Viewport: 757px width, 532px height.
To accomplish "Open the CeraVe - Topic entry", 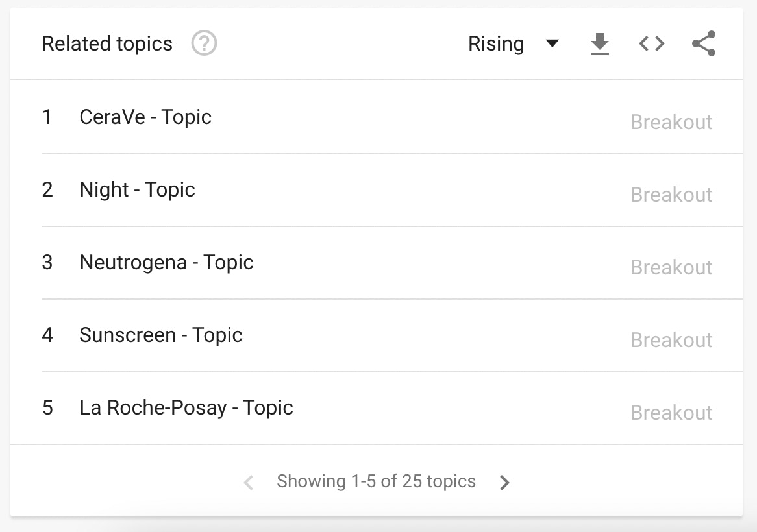I will click(145, 117).
